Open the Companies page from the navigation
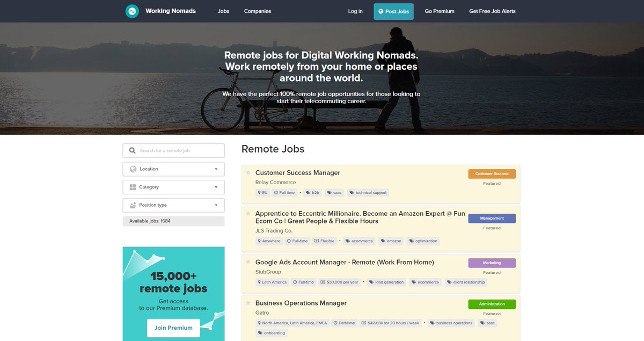The width and height of the screenshot is (644, 341). (x=257, y=11)
